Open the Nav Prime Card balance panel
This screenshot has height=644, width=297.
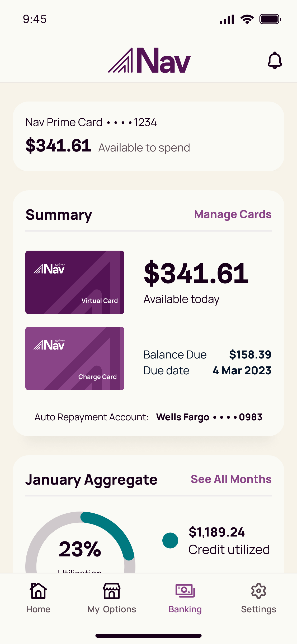[148, 136]
